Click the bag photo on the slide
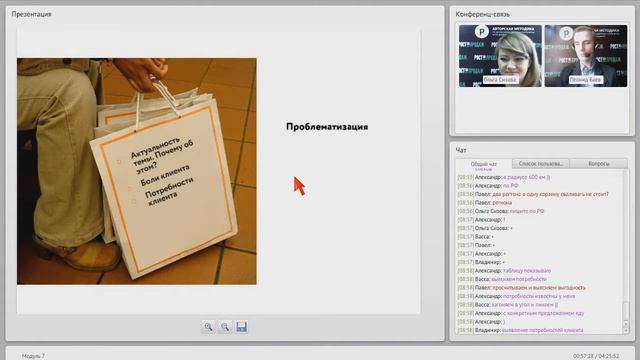 137,171
